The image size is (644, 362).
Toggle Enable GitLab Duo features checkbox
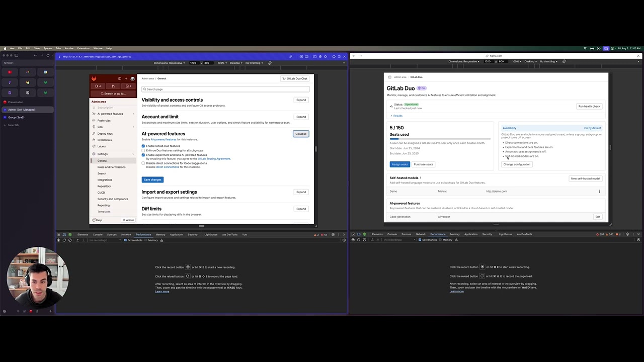tap(143, 146)
